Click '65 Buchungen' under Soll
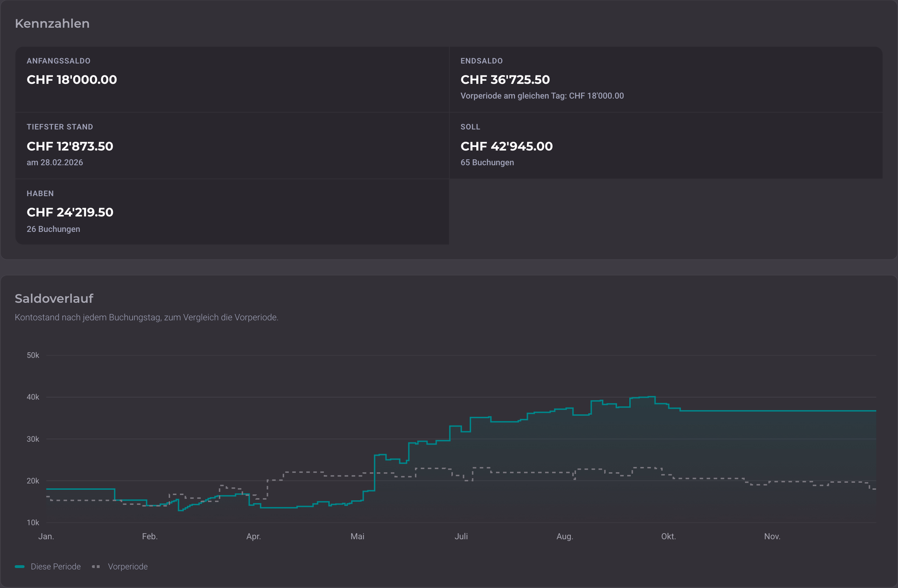Screen dimensions: 898x588 (487, 162)
